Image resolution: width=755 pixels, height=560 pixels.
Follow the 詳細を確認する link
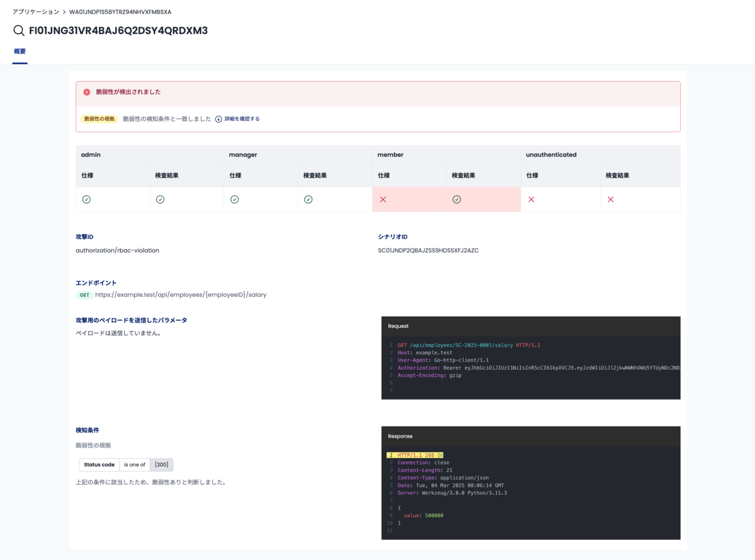coord(243,119)
